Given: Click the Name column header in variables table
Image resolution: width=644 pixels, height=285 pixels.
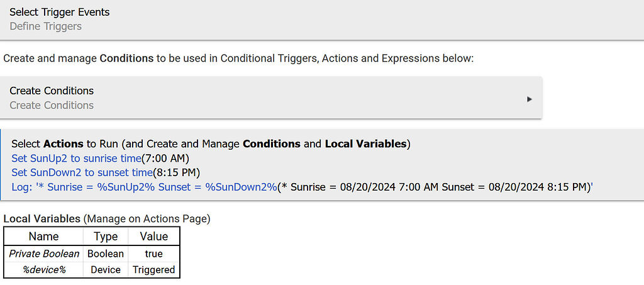Looking at the screenshot, I should pos(43,237).
